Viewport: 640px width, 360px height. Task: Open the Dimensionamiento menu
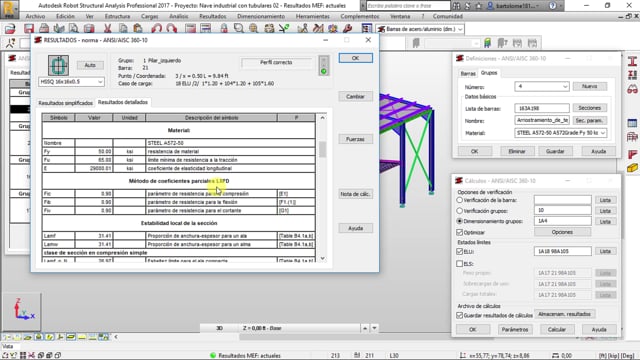261,16
